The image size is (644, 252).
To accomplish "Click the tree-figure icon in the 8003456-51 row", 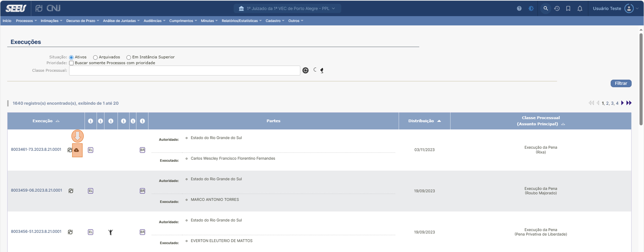I will coord(111,232).
